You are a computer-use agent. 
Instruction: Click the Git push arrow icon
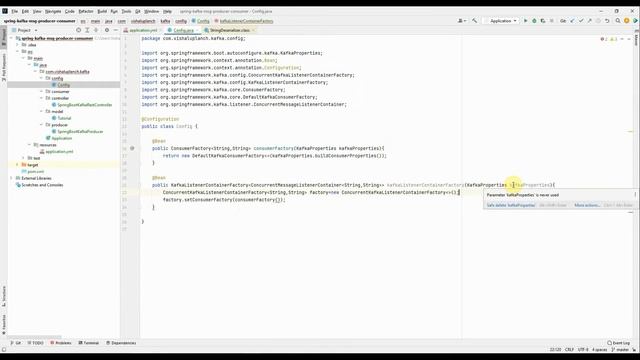(589, 21)
